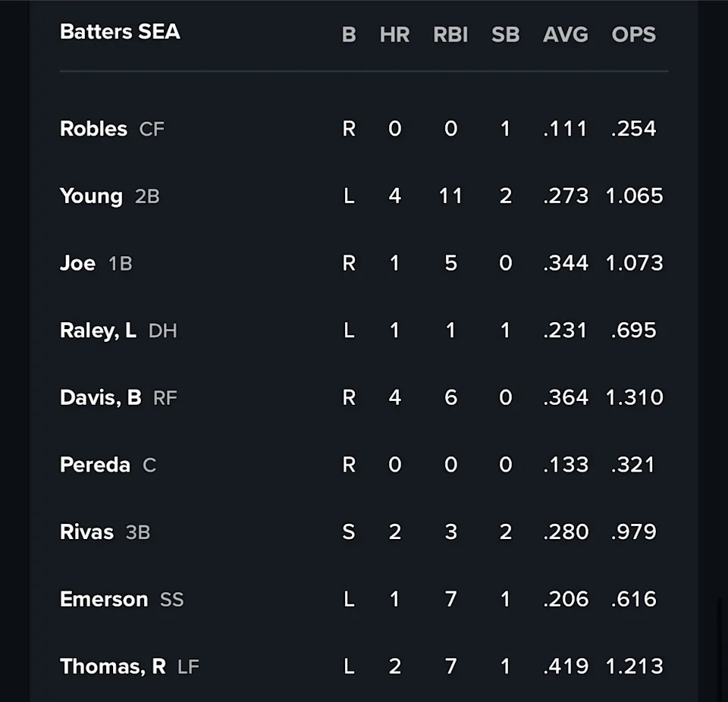Tap the player name Joe
Image resolution: width=728 pixels, height=702 pixels.
77,263
